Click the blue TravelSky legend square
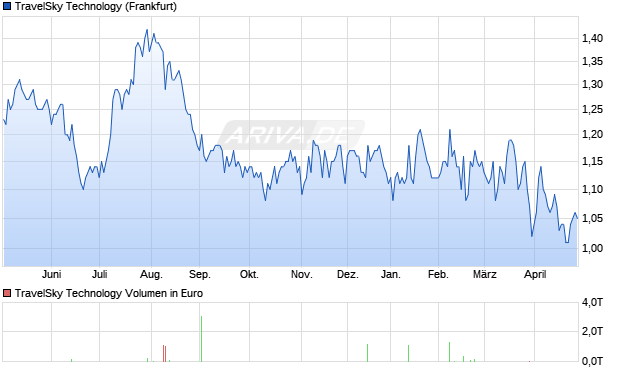The height and width of the screenshot is (371, 620). (7, 6)
